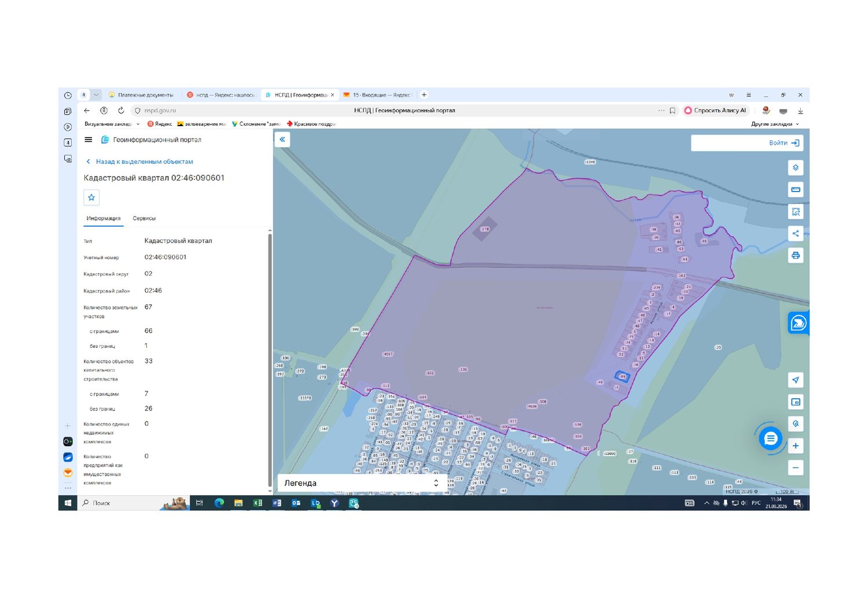Open a new browser tab
The height and width of the screenshot is (614, 868).
point(424,95)
